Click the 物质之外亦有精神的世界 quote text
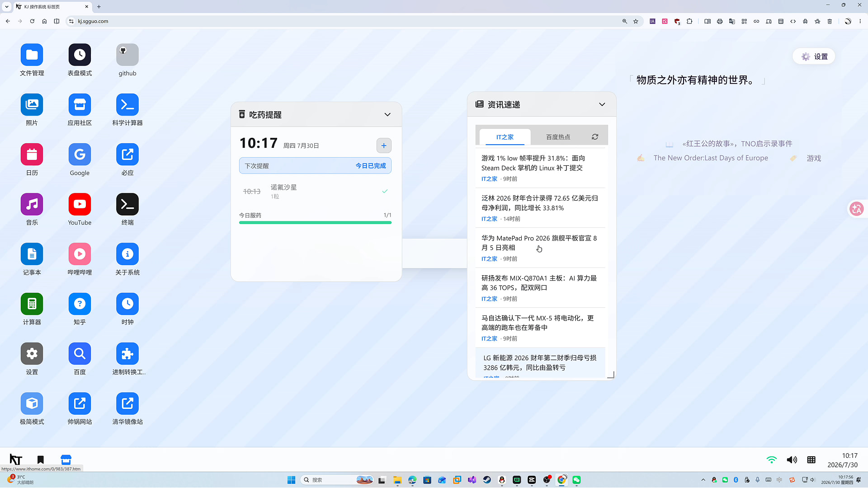 click(696, 80)
